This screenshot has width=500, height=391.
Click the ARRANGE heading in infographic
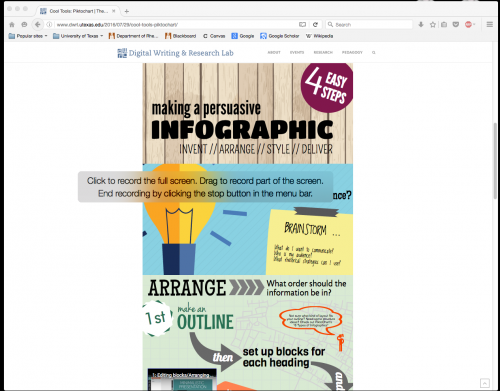[187, 288]
